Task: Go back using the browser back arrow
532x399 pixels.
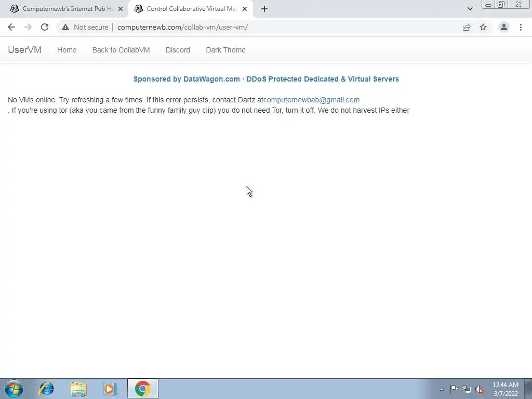Action: tap(11, 27)
